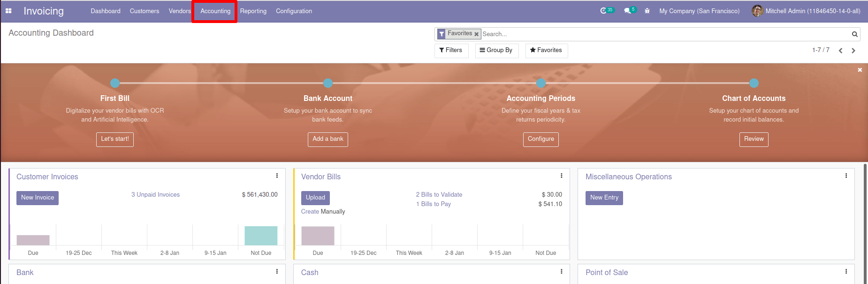Focus the Search... input field
Screen dimensions: 868x284
665,34
